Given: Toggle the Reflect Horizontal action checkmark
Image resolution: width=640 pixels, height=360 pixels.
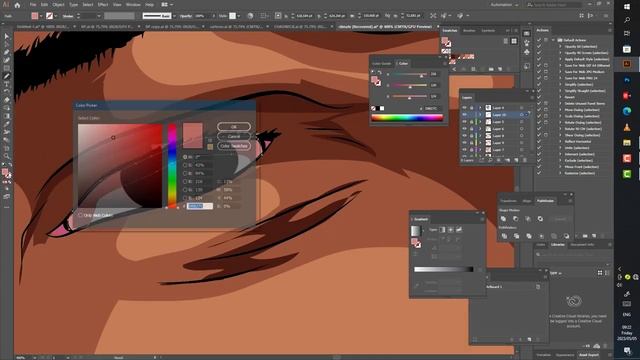Looking at the screenshot, I should [x=539, y=141].
